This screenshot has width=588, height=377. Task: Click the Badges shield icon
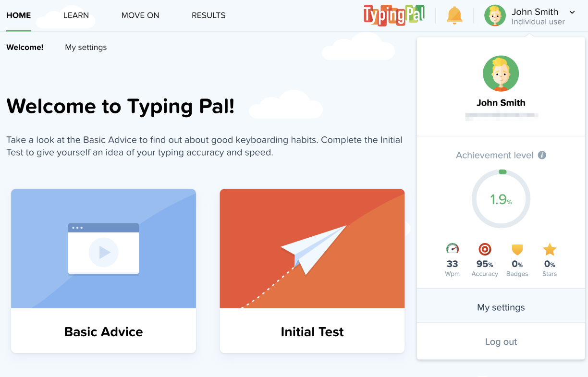pyautogui.click(x=517, y=249)
